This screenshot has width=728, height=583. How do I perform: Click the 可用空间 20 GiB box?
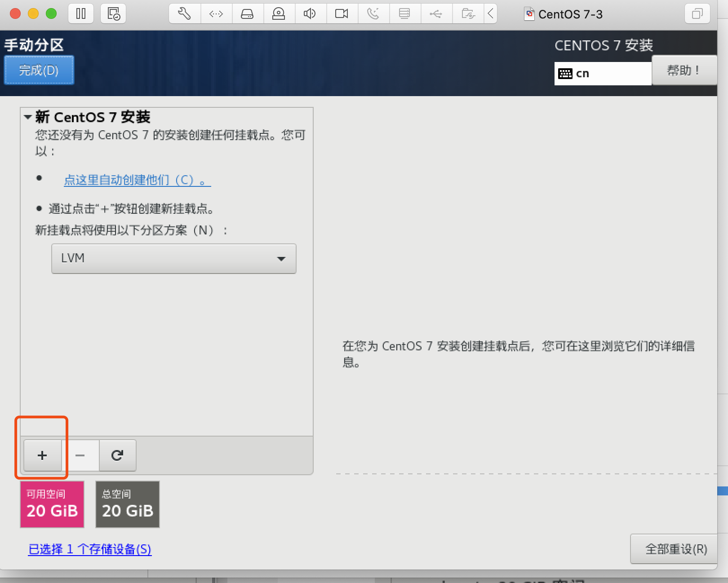point(52,504)
